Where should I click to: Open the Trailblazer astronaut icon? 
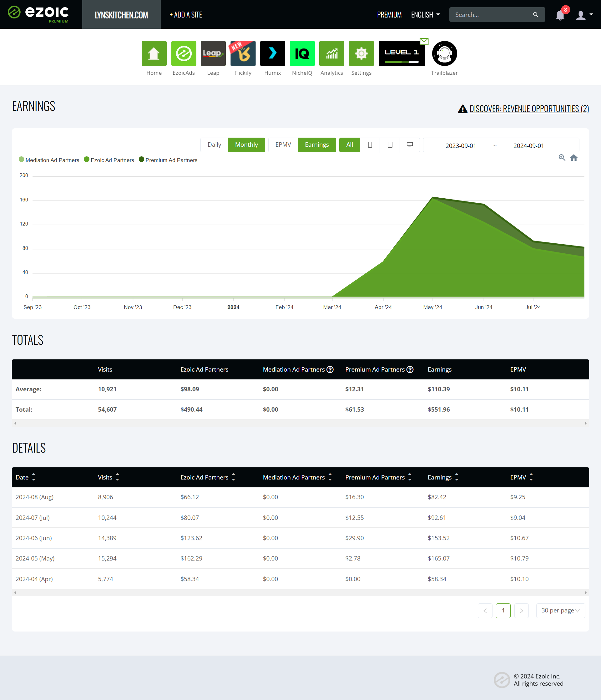pos(444,53)
